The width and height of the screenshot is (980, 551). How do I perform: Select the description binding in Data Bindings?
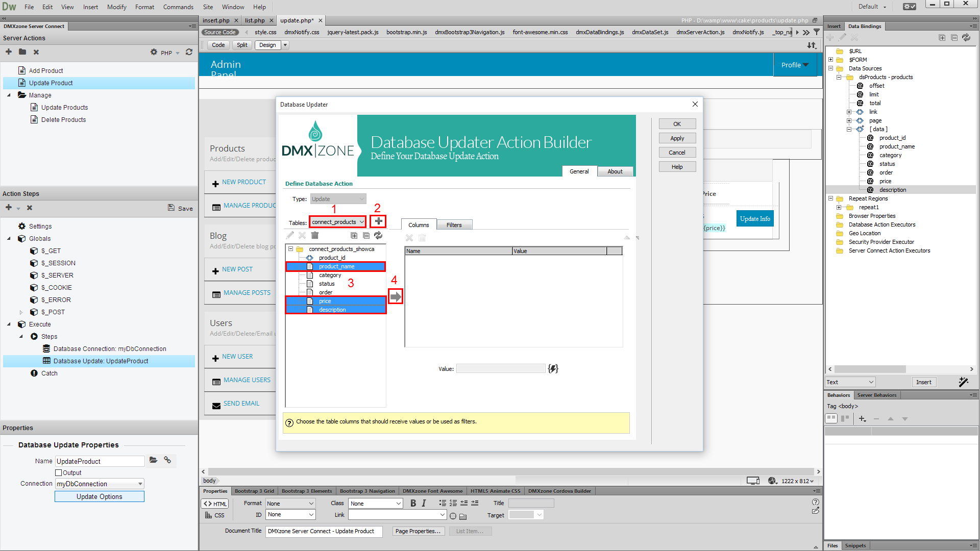click(892, 190)
